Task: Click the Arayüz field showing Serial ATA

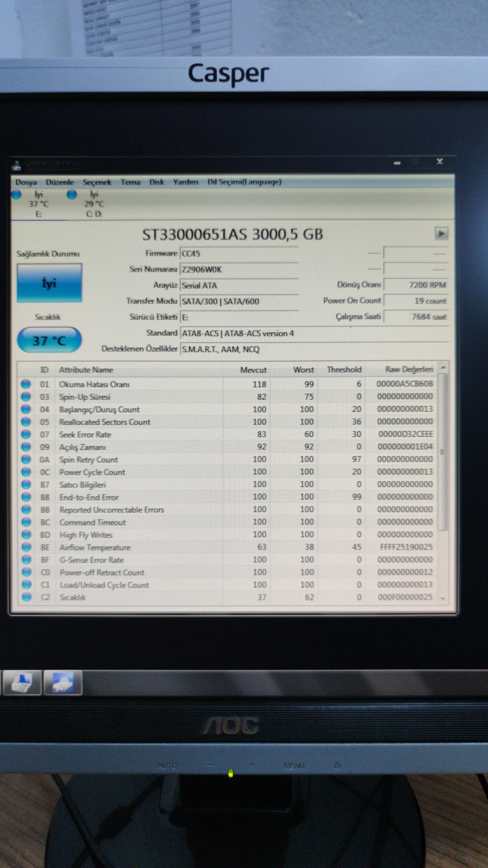Action: click(239, 285)
